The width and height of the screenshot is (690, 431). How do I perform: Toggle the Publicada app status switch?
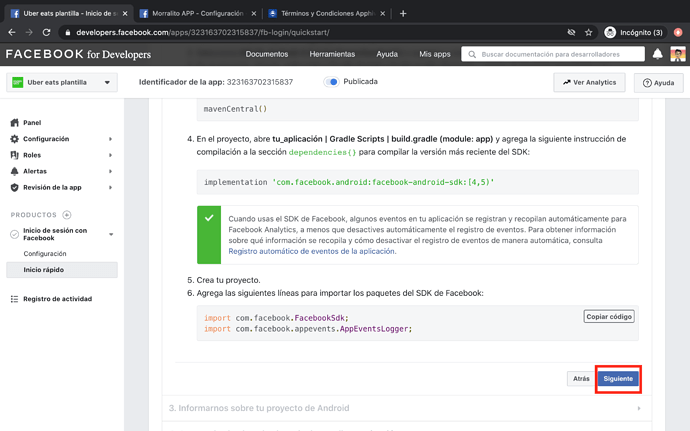point(331,82)
